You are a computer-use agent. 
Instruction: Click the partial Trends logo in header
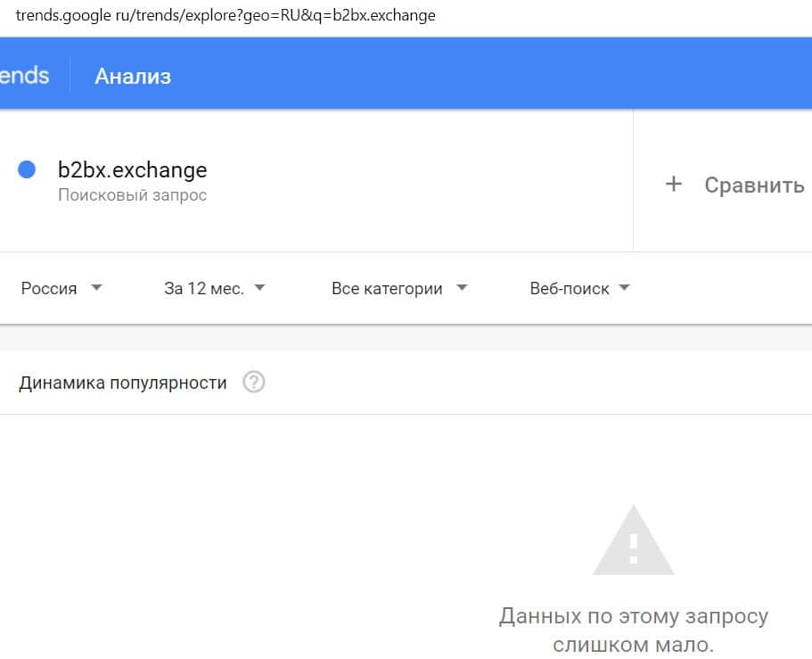(x=25, y=76)
